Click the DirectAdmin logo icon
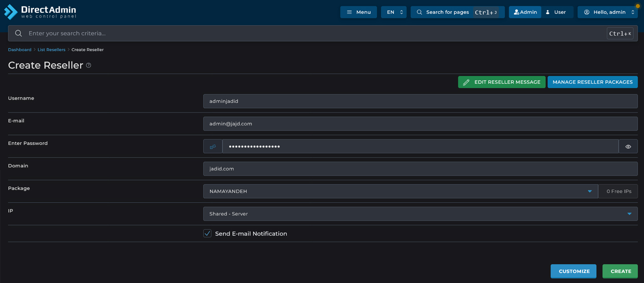This screenshot has width=644, height=283. pos(11,12)
